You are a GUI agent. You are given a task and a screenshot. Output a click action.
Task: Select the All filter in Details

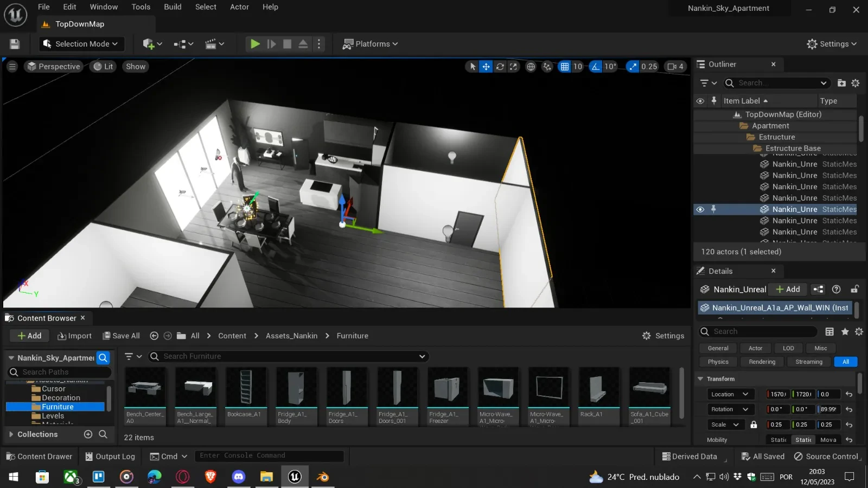point(846,362)
